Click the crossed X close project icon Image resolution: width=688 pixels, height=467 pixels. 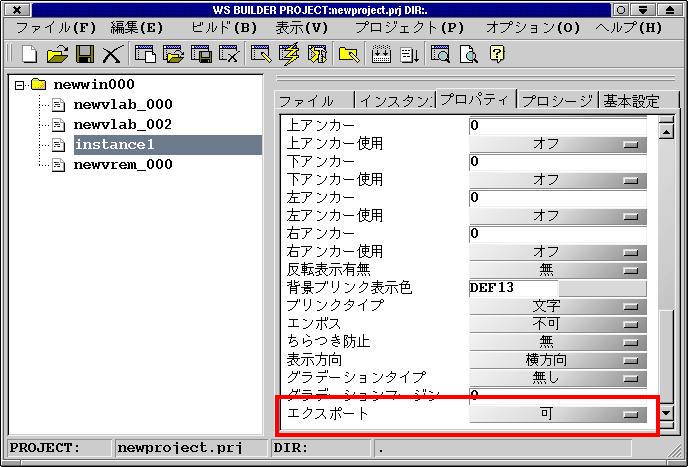[x=112, y=54]
